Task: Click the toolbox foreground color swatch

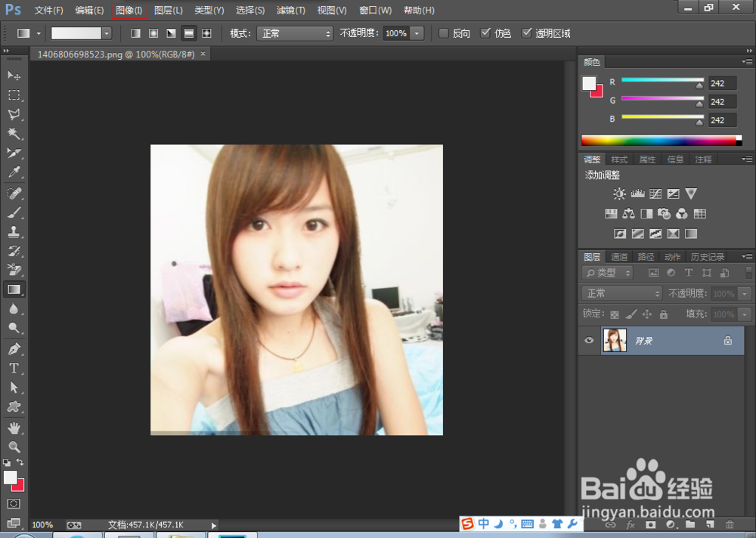Action: pyautogui.click(x=10, y=477)
